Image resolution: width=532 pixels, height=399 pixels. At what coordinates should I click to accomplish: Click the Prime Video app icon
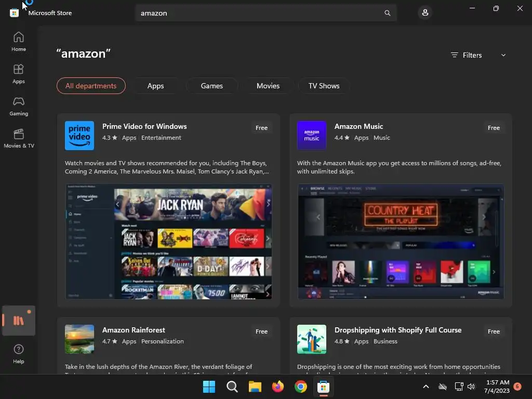(x=79, y=136)
